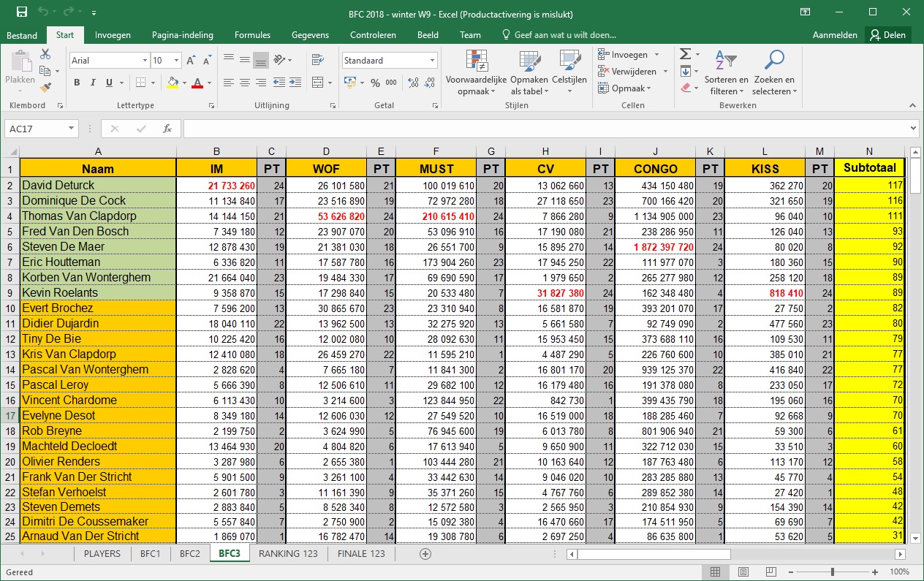
Task: Toggle center horizontal alignment
Action: (246, 83)
